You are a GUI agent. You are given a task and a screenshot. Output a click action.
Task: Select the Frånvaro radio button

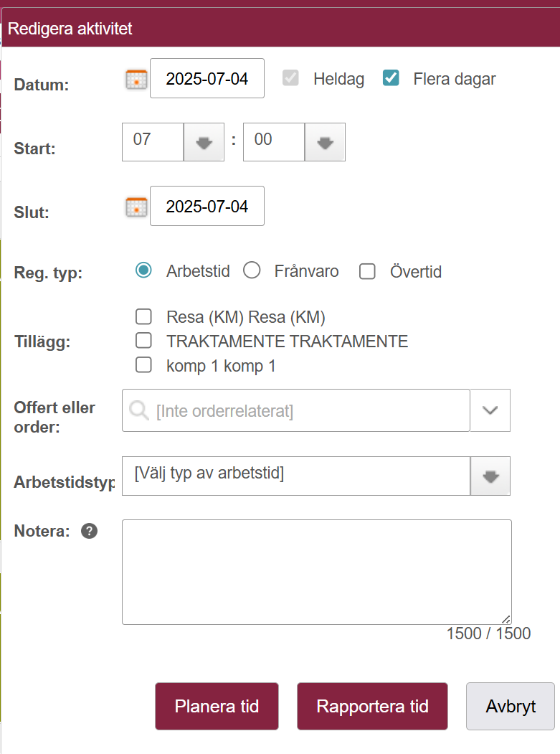click(x=252, y=270)
